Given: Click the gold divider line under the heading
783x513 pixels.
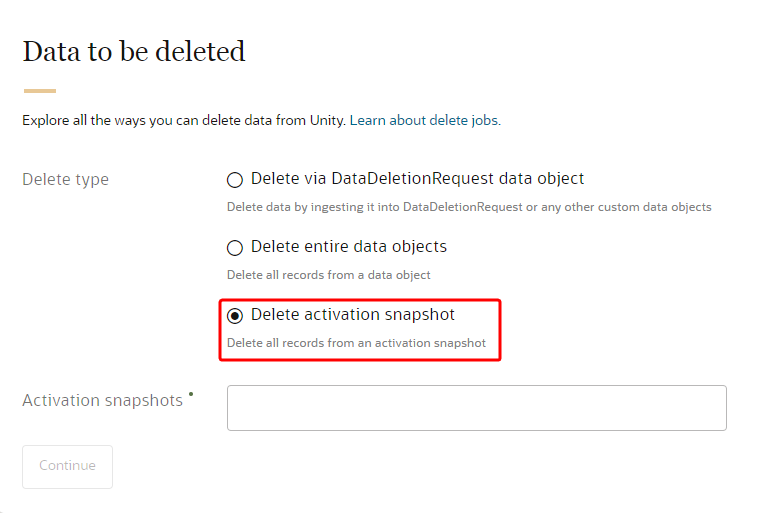Looking at the screenshot, I should click(x=39, y=90).
